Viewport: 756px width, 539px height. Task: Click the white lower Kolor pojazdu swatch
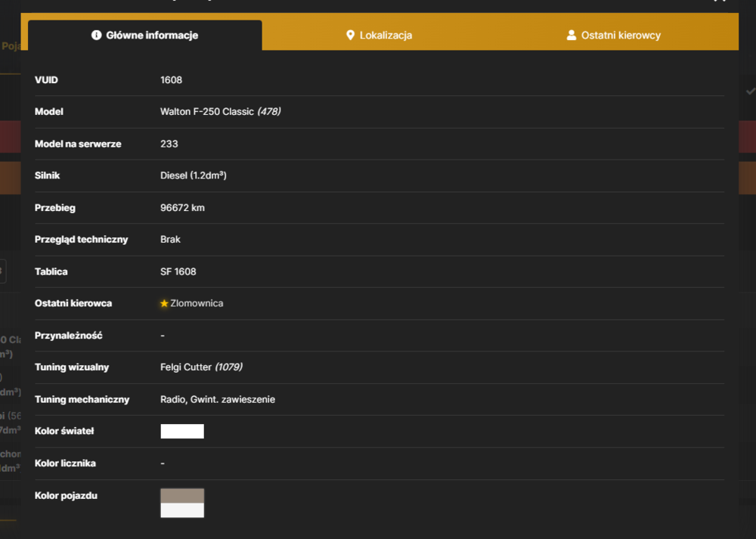[x=182, y=510]
